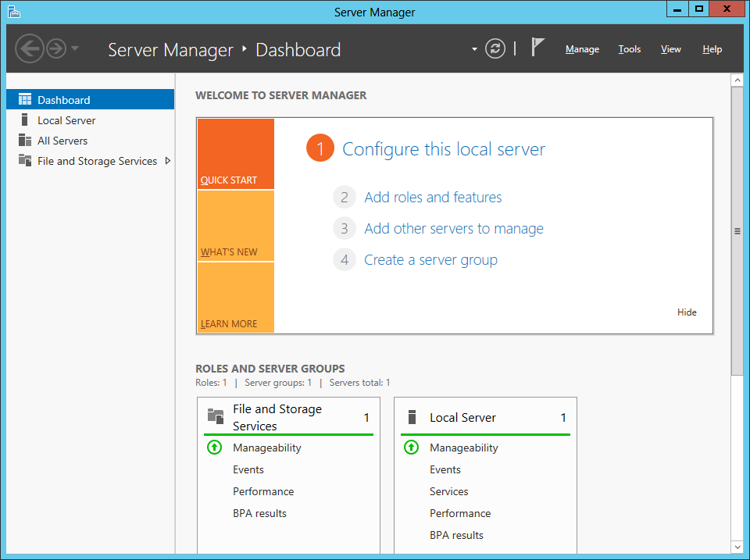Click the back navigation arrow
Image resolution: width=750 pixels, height=560 pixels.
(x=30, y=48)
